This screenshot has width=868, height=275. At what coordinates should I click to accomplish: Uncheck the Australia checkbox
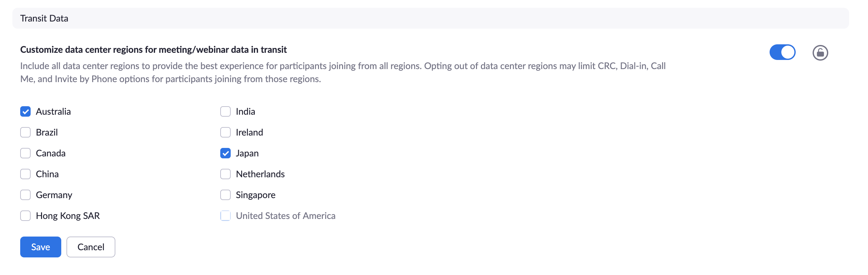coord(25,111)
